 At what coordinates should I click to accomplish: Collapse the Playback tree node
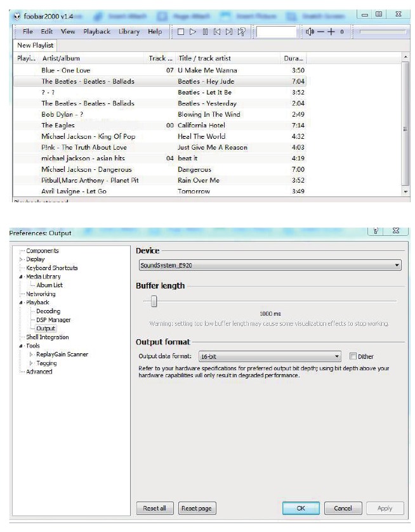click(x=21, y=302)
